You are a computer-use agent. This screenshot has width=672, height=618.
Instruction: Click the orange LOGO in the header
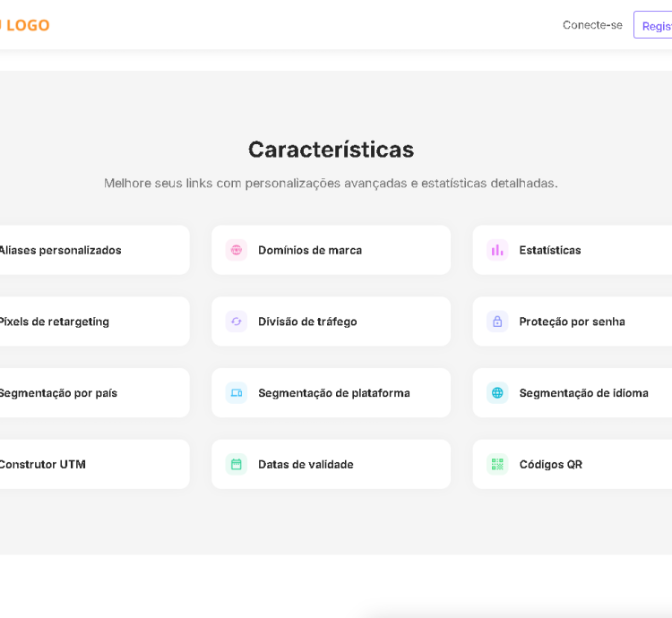(x=27, y=25)
